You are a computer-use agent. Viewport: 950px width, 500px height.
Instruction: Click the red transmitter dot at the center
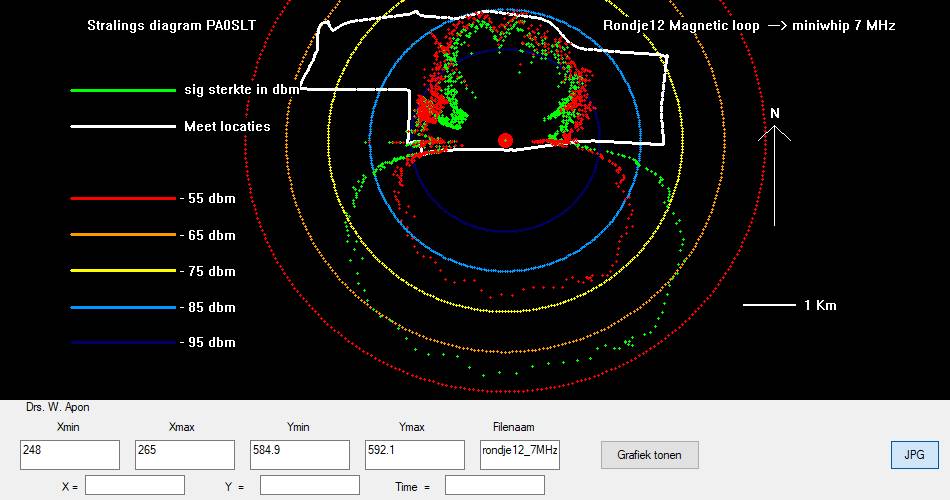505,141
